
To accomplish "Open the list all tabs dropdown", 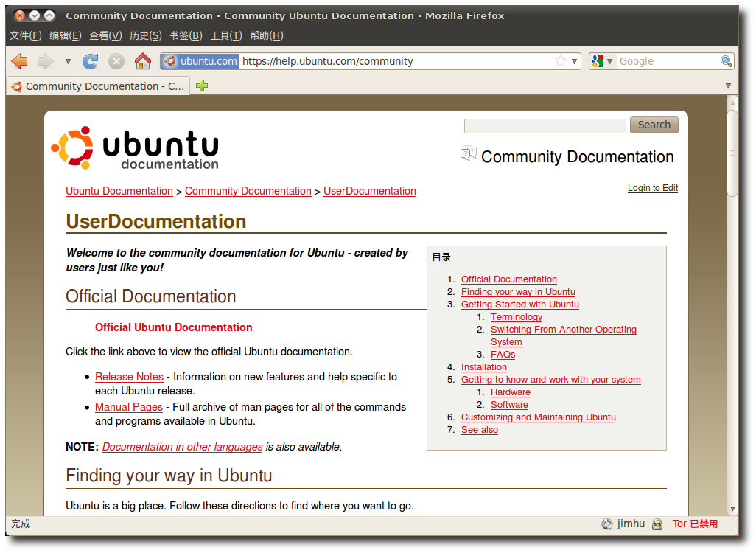I will [728, 86].
